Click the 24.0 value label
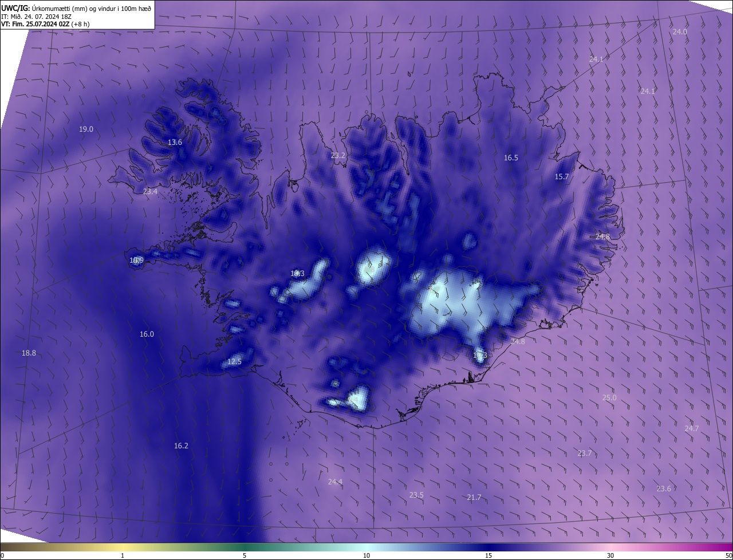Screen dimensions: 733x560 [680, 32]
